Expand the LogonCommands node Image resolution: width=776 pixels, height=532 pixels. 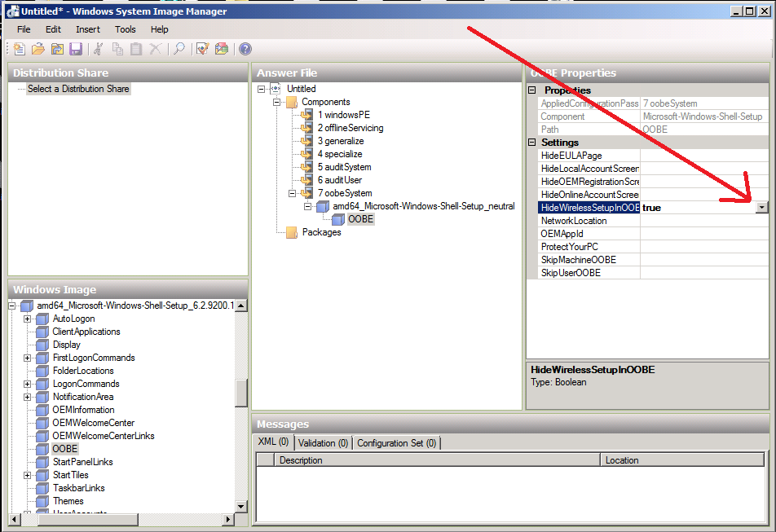[x=27, y=385]
